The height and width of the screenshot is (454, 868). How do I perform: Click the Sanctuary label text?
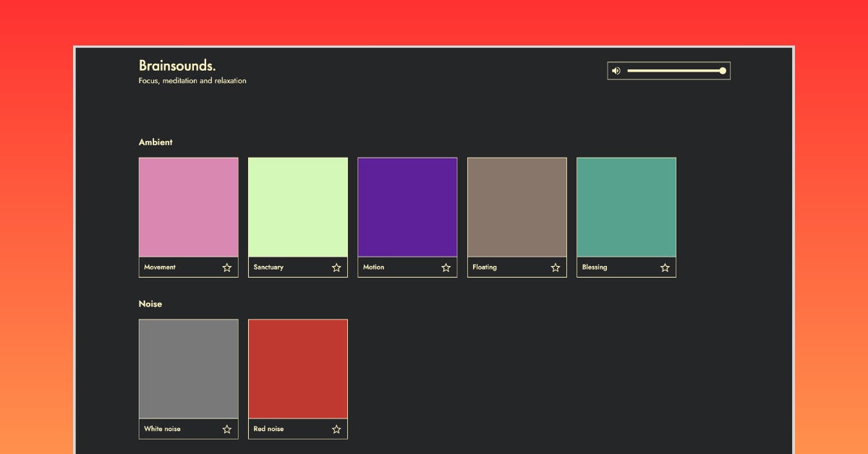point(268,267)
